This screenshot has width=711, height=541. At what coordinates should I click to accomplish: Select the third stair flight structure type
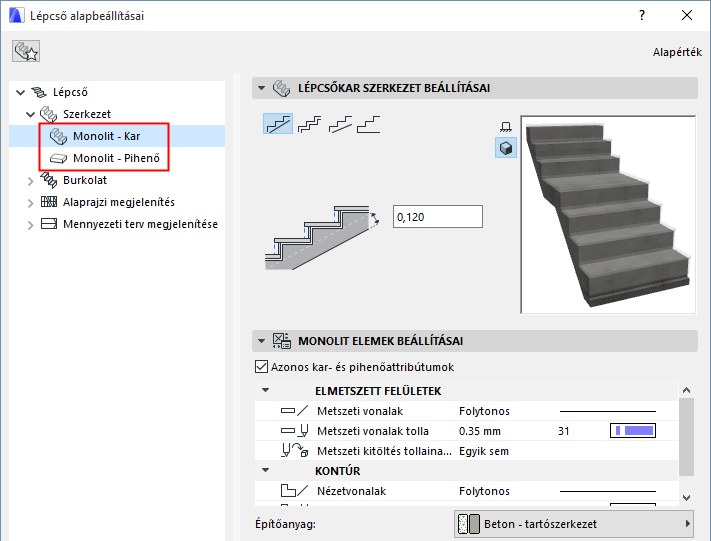[x=340, y=124]
